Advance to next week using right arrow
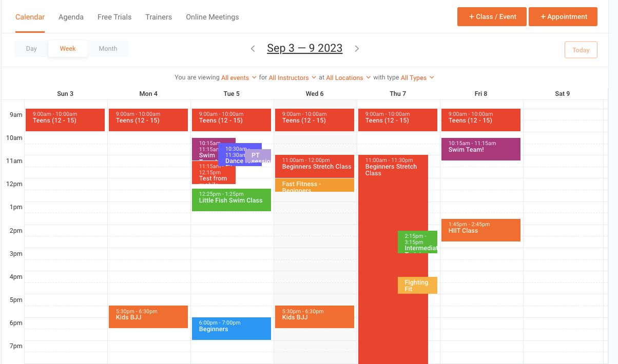618x364 pixels. click(357, 49)
